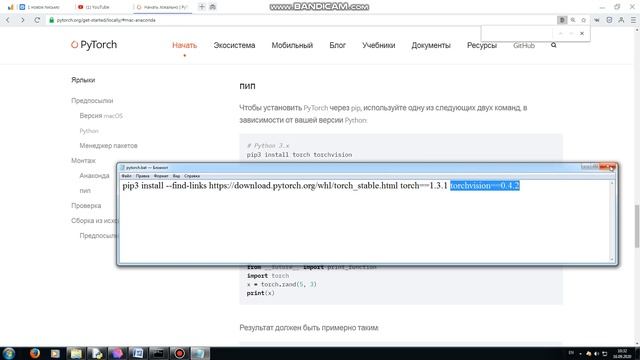Select the active PyTorch tab

coord(162,7)
